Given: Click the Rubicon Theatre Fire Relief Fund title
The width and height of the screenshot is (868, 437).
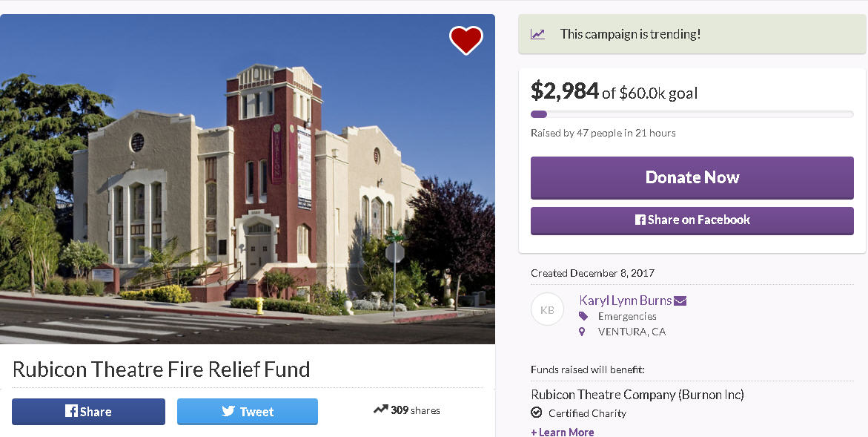Looking at the screenshot, I should (161, 369).
